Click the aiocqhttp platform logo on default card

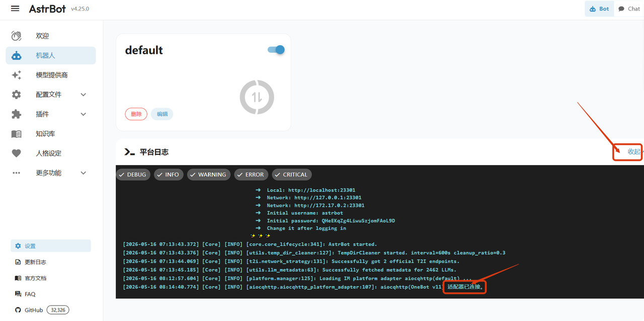257,97
